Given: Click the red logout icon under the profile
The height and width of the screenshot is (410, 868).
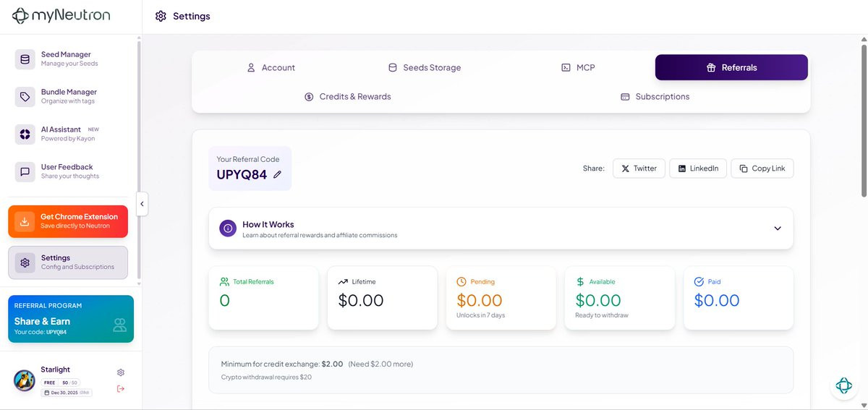Looking at the screenshot, I should click(x=121, y=389).
